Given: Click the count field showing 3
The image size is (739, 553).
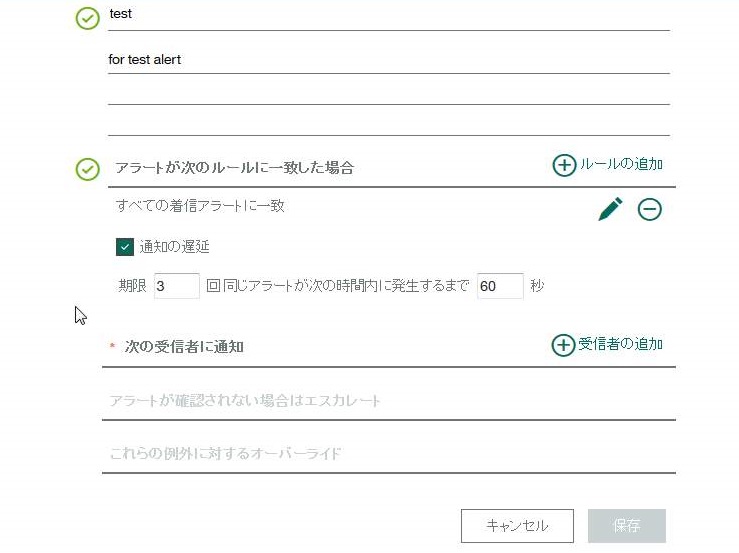Looking at the screenshot, I should coord(177,286).
